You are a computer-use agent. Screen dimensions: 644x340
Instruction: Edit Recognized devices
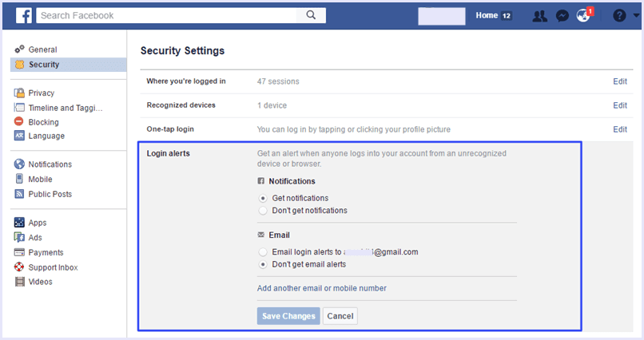(x=620, y=105)
